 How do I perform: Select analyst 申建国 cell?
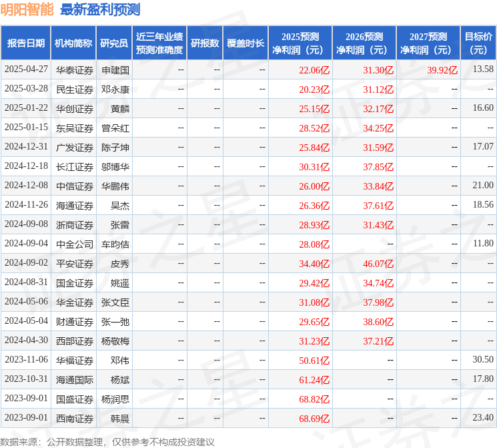[115, 70]
